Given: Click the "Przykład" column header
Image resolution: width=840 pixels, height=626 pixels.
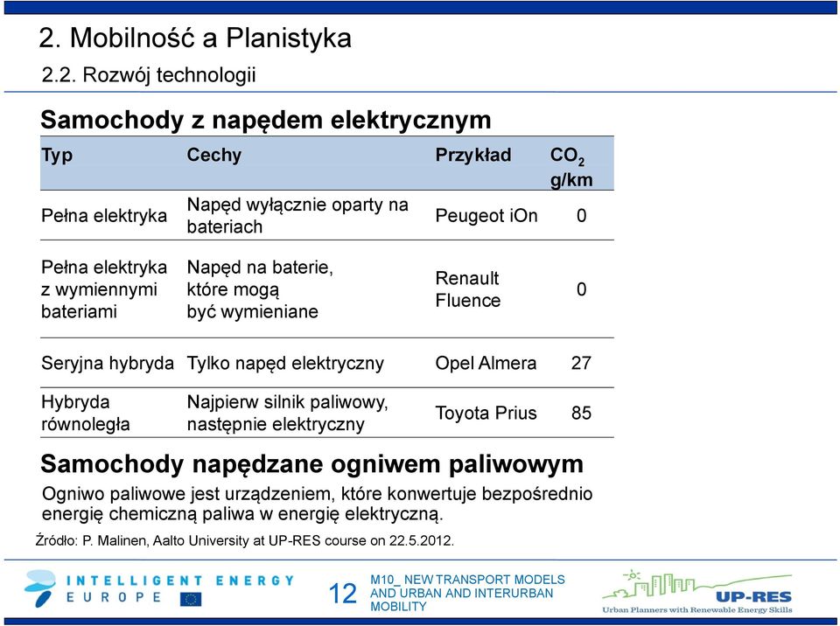Looking at the screenshot, I should pos(473,155).
